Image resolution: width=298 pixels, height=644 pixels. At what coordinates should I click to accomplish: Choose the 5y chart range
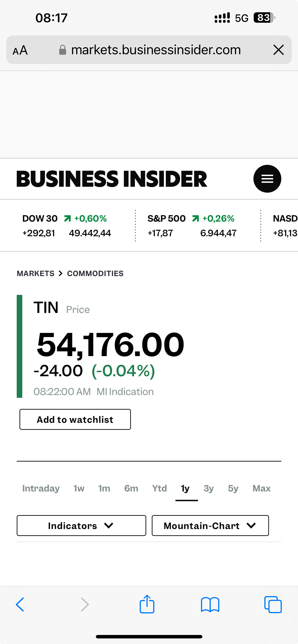233,488
